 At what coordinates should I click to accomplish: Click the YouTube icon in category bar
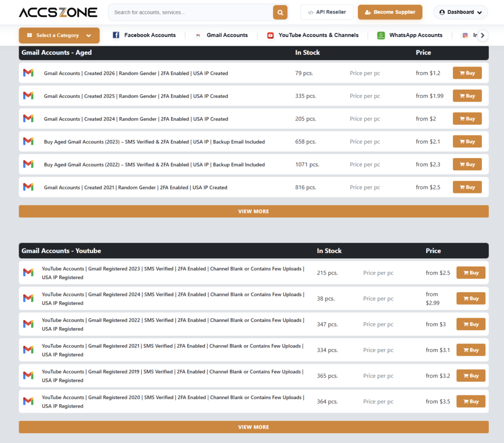(270, 35)
